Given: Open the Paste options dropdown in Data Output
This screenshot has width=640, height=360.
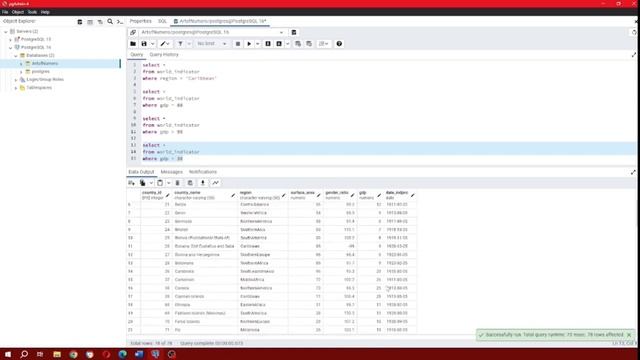Looking at the screenshot, I should pyautogui.click(x=169, y=183).
